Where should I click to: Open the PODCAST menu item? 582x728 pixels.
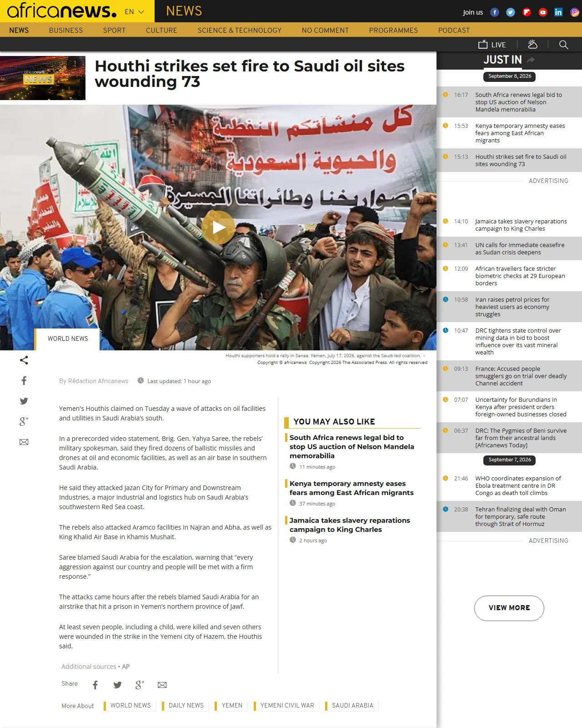454,30
